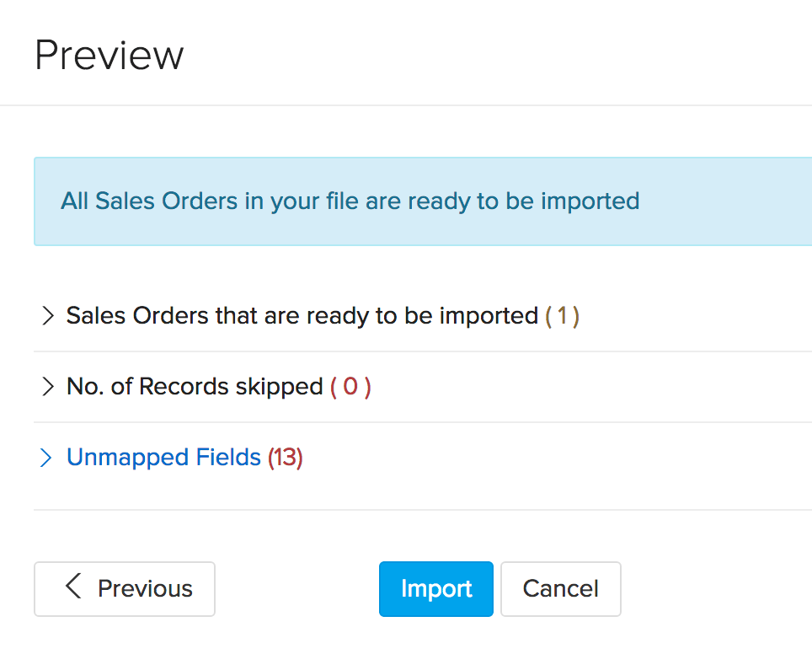Click the word "Fields" in the blue link
812x654 pixels.
[x=228, y=458]
